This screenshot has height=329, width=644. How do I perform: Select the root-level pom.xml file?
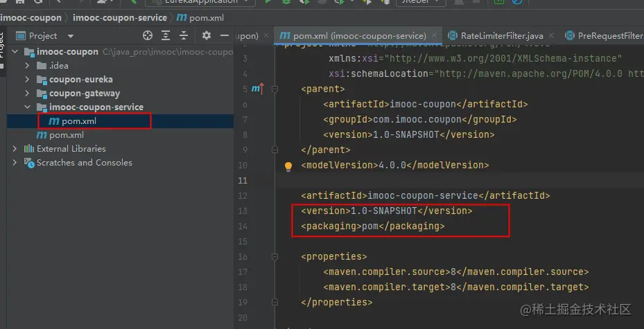pyautogui.click(x=120, y=135)
